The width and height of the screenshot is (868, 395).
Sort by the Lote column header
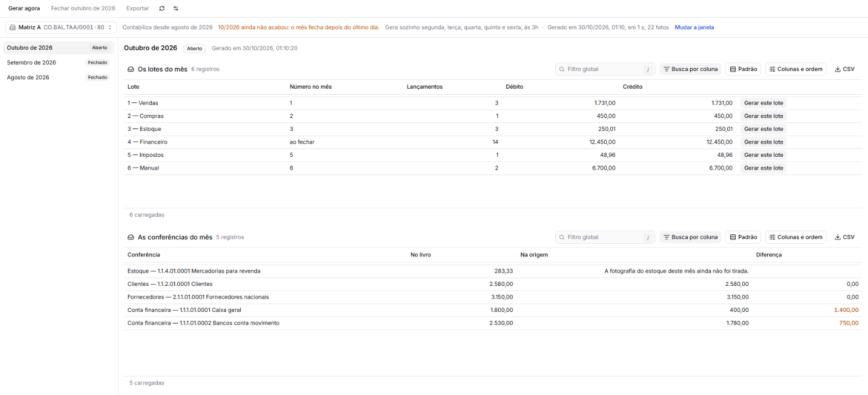(x=133, y=87)
